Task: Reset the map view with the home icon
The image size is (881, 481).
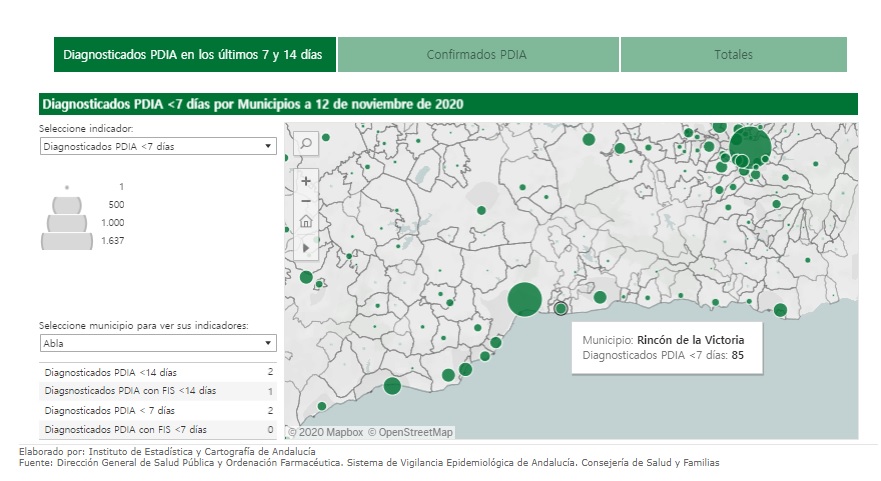Action: [x=306, y=221]
